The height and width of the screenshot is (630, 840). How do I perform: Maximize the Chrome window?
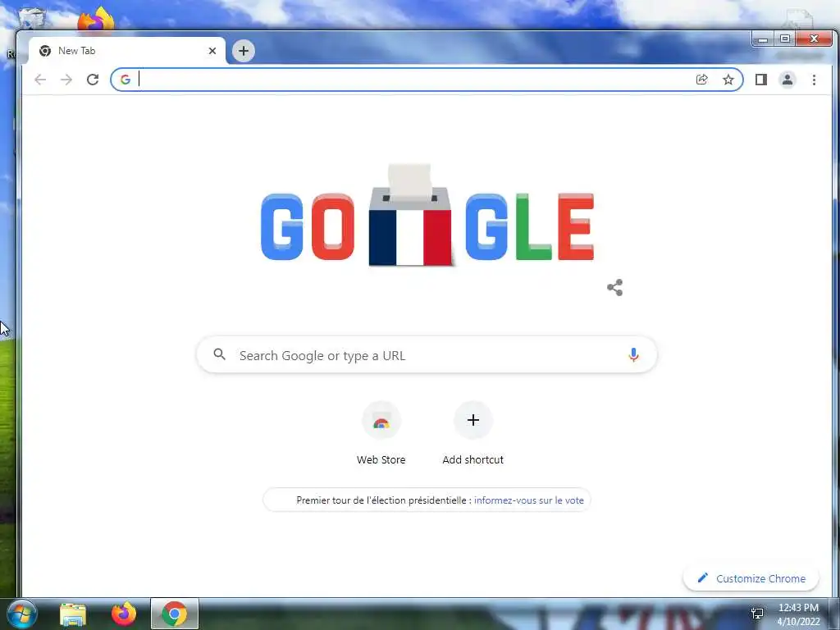[785, 39]
